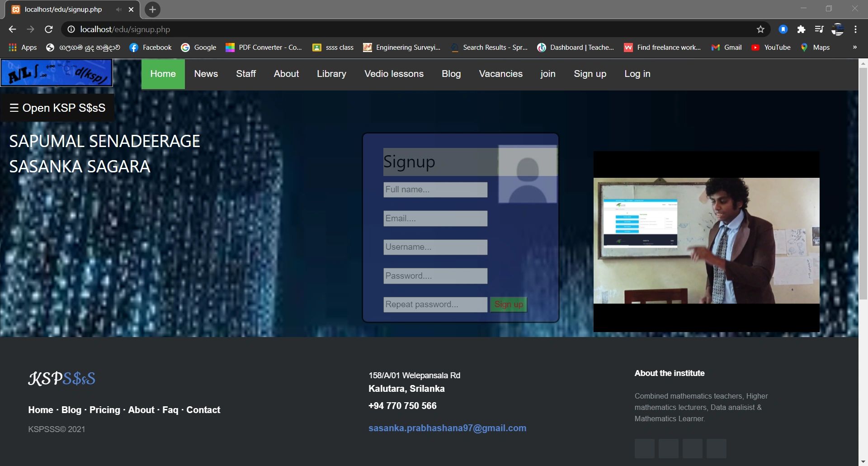Click the browser back arrow

point(12,29)
